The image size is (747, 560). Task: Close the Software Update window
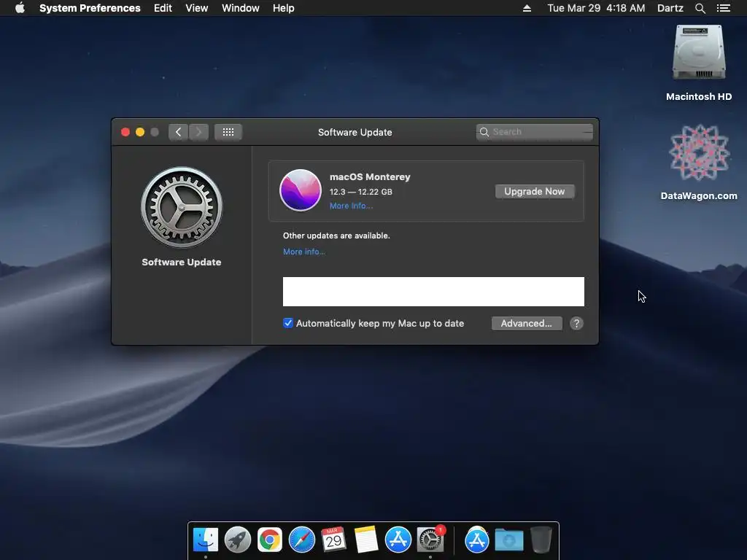[x=125, y=132]
